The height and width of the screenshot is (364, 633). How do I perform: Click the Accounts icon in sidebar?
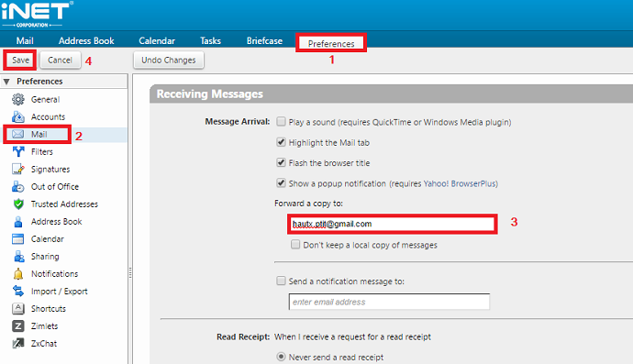tap(18, 116)
